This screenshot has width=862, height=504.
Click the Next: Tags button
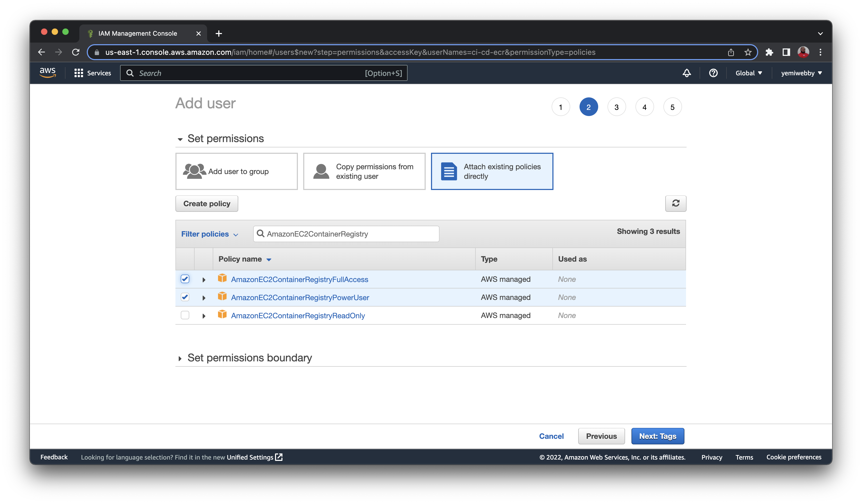(657, 436)
